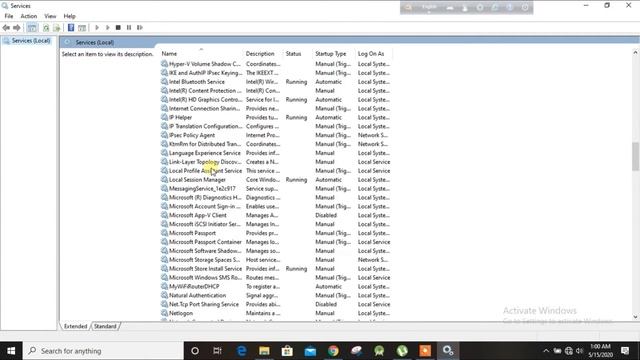Select the Microsoft App-V Client service
This screenshot has width=640, height=360.
(x=276, y=216)
